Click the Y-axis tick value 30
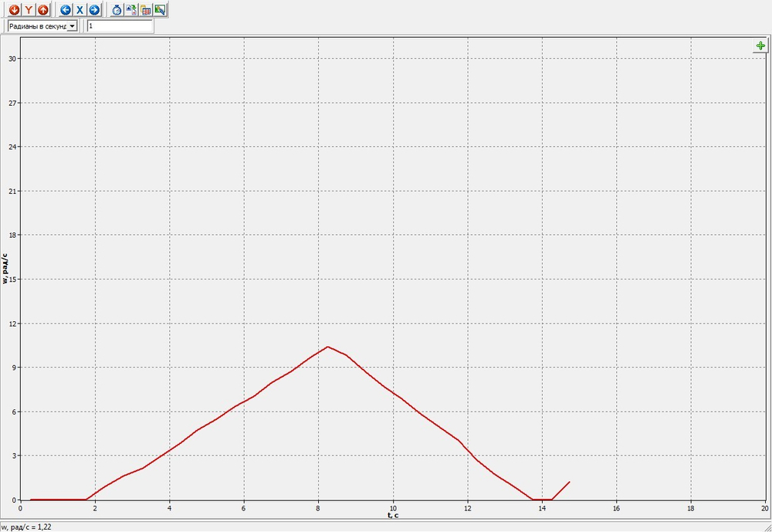The width and height of the screenshot is (772, 532). pos(12,59)
